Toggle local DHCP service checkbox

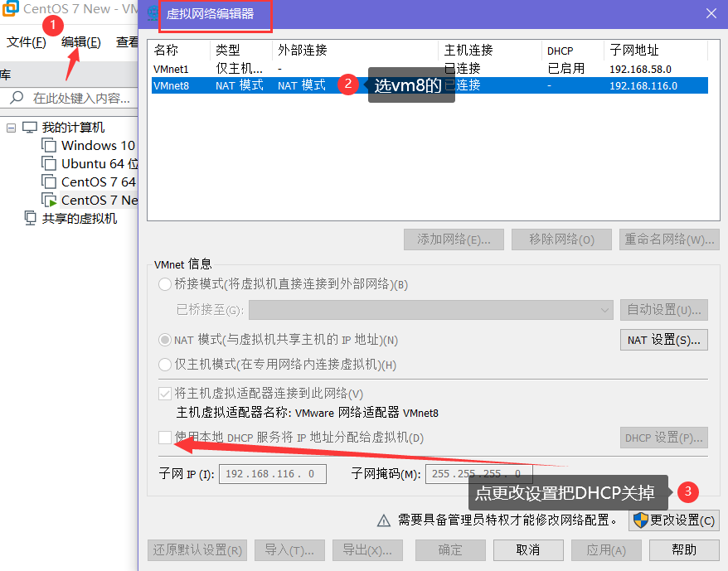point(165,438)
